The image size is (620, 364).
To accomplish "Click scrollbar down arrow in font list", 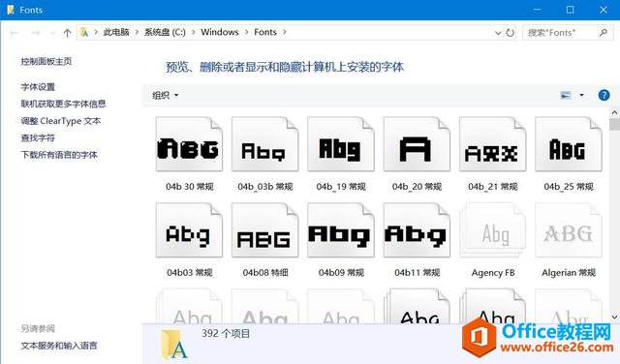I will point(614,317).
